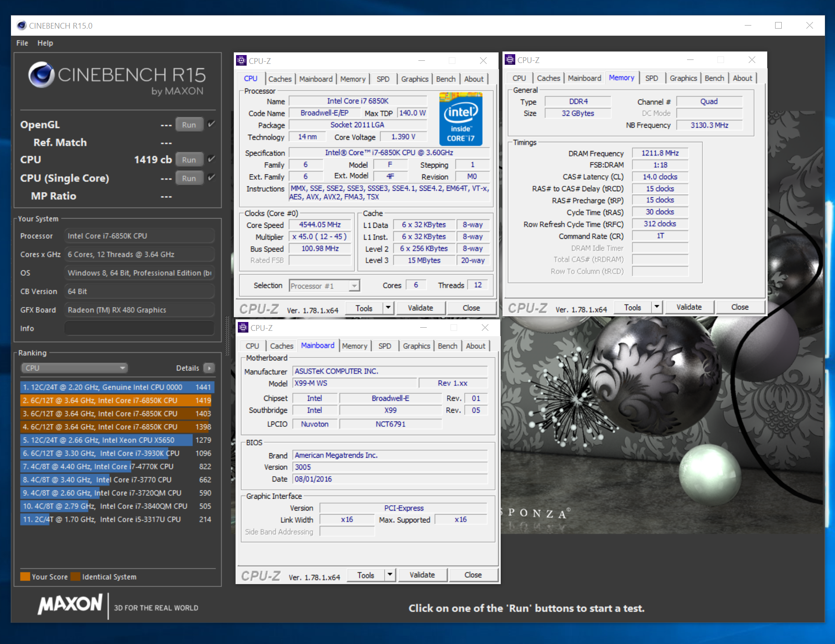Image resolution: width=835 pixels, height=644 pixels.
Task: Minimize the Mainboard CPU-Z window
Action: pos(424,327)
